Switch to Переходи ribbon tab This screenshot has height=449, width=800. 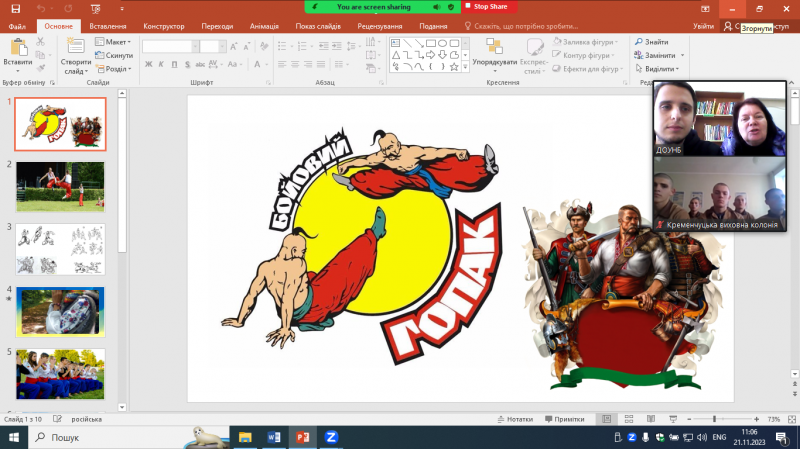click(217, 26)
